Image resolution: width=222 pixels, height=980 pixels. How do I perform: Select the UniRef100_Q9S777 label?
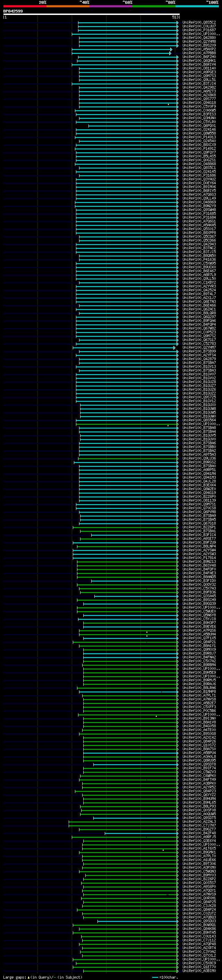(199, 99)
